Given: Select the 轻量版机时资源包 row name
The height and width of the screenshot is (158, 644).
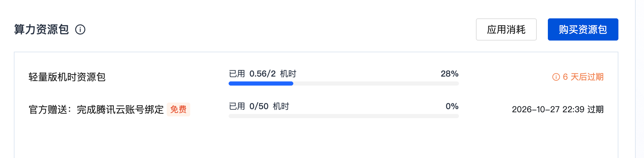Looking at the screenshot, I should [67, 77].
